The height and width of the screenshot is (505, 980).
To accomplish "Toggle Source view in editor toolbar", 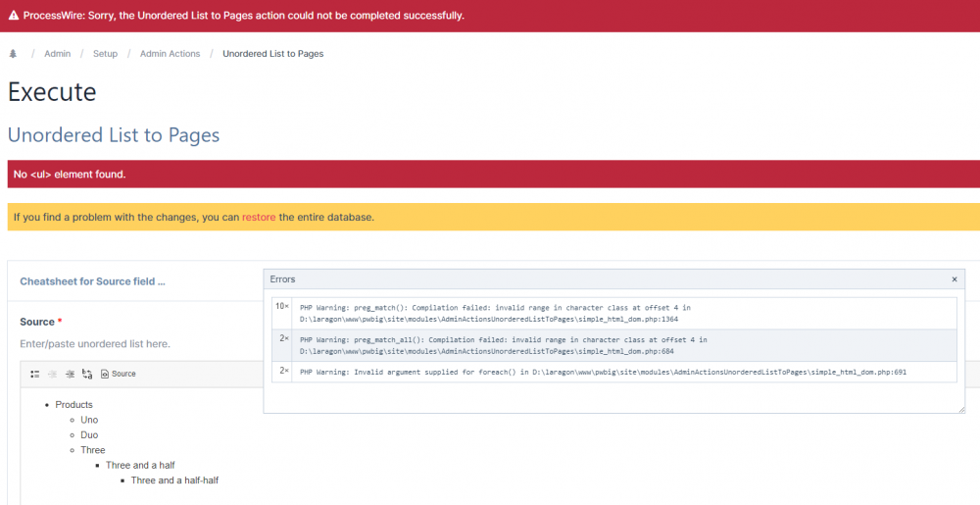I will (119, 374).
